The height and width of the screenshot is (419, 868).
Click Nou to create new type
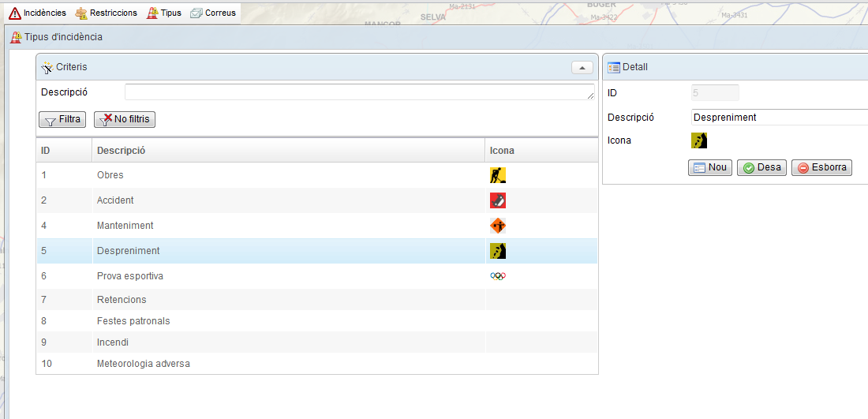click(x=709, y=167)
